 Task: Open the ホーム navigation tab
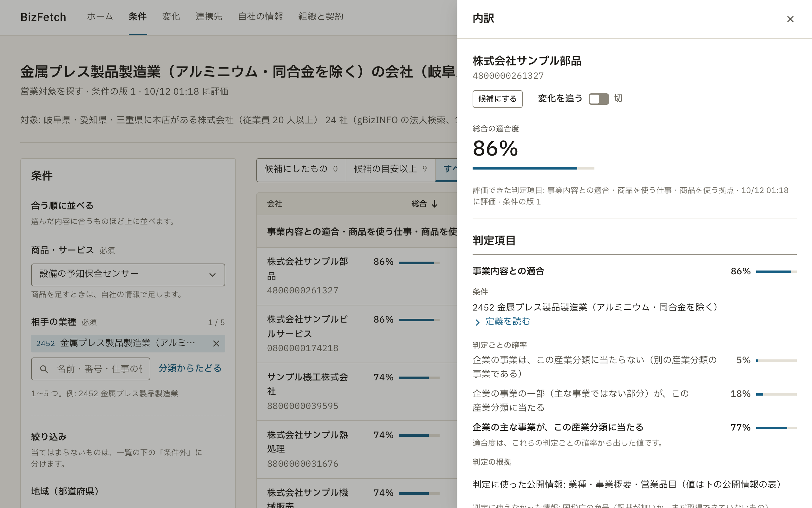(100, 17)
